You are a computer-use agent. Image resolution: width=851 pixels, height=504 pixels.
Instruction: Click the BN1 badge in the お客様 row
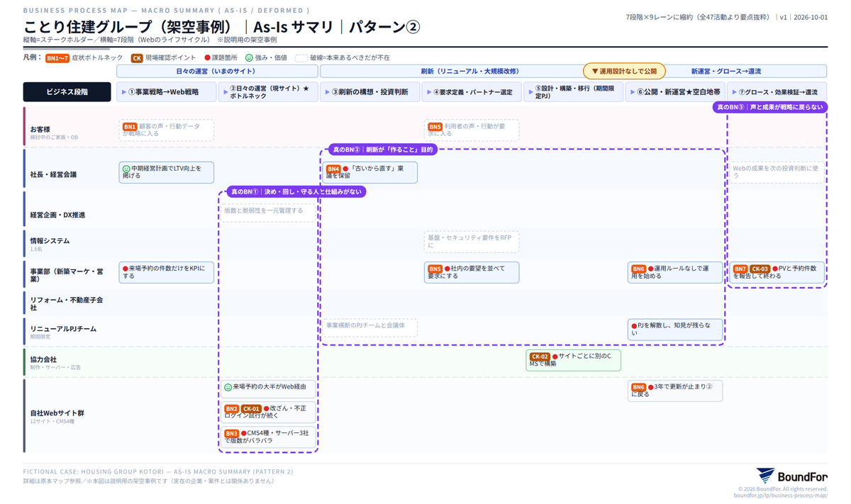click(130, 127)
